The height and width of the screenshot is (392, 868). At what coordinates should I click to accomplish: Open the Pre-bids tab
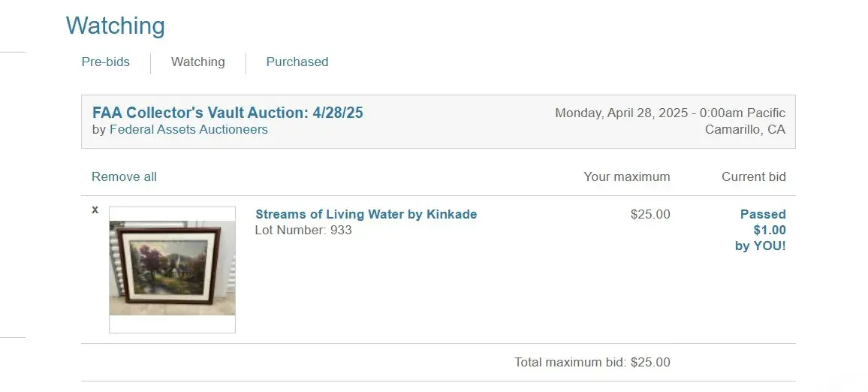[106, 62]
